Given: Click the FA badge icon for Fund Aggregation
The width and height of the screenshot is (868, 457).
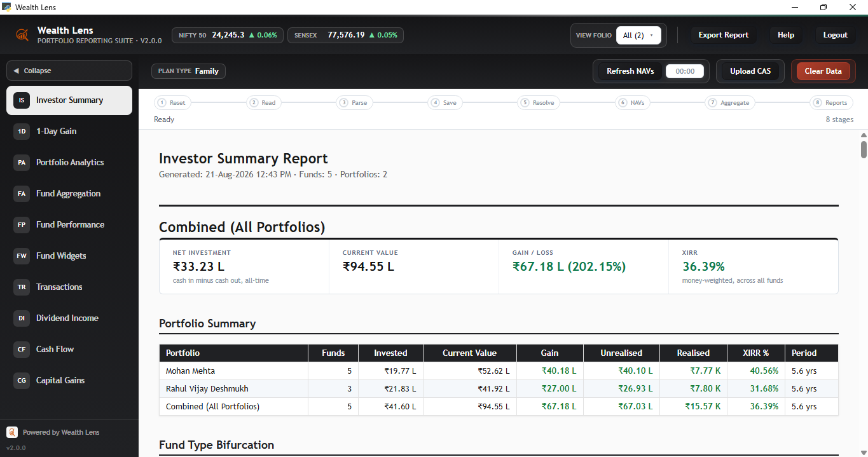Looking at the screenshot, I should pyautogui.click(x=22, y=194).
